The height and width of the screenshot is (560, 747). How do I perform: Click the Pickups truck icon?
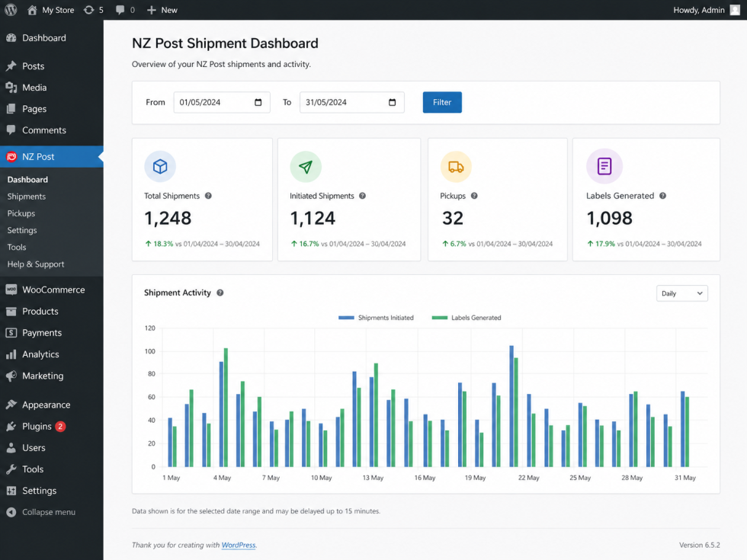(x=456, y=166)
